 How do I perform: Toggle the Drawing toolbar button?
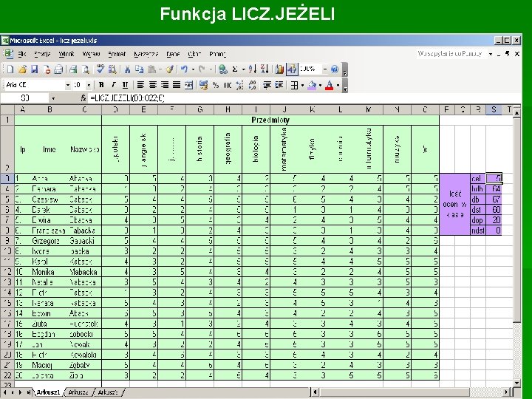click(292, 69)
